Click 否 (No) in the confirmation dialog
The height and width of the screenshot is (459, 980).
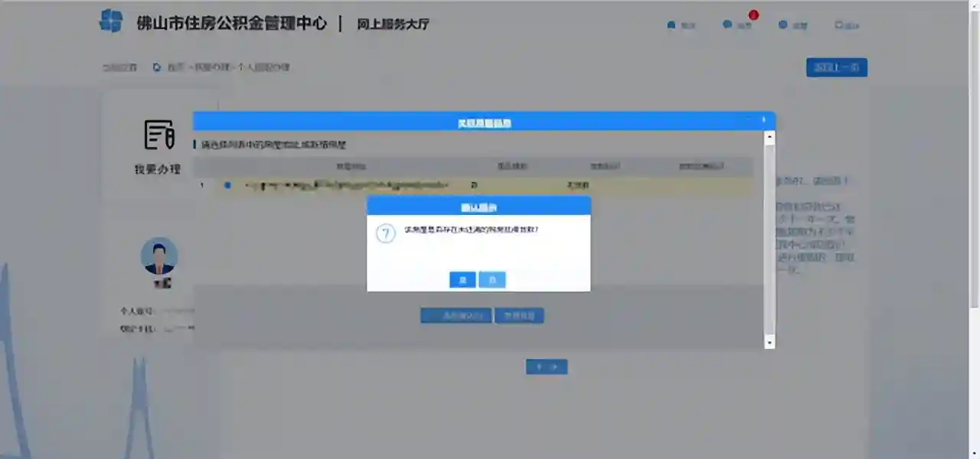[x=492, y=280]
